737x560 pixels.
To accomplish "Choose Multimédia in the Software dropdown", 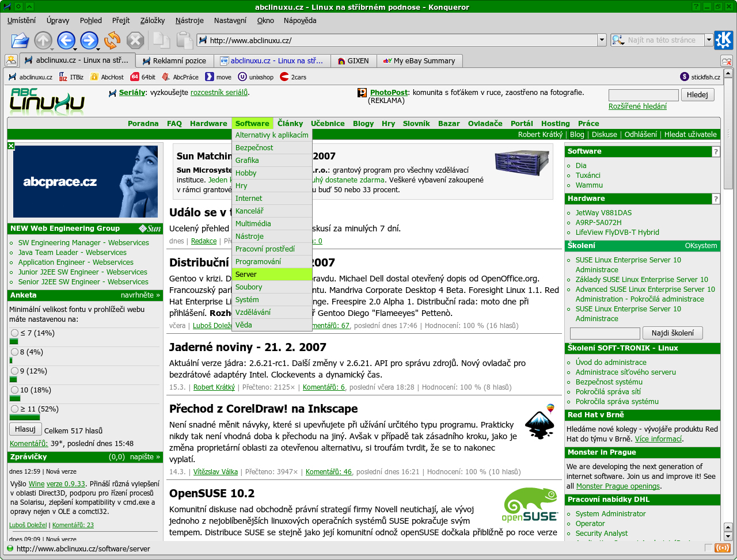I will click(x=272, y=224).
